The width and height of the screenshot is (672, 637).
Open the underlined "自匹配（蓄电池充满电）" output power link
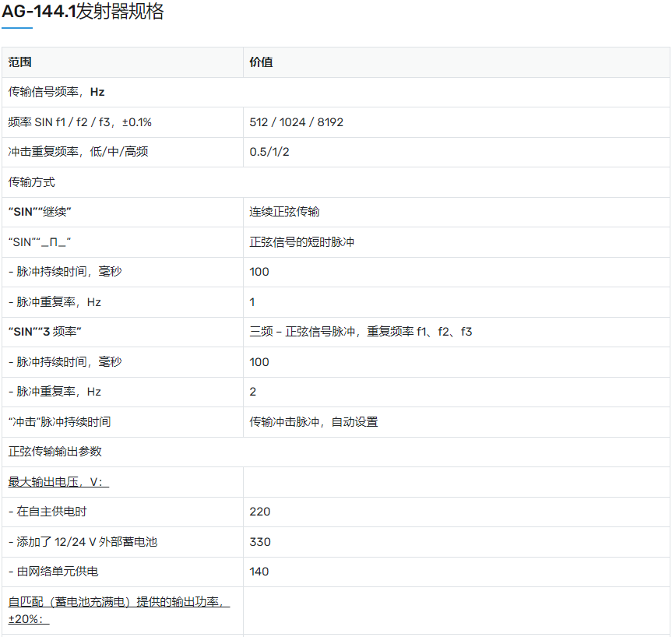pos(118,602)
